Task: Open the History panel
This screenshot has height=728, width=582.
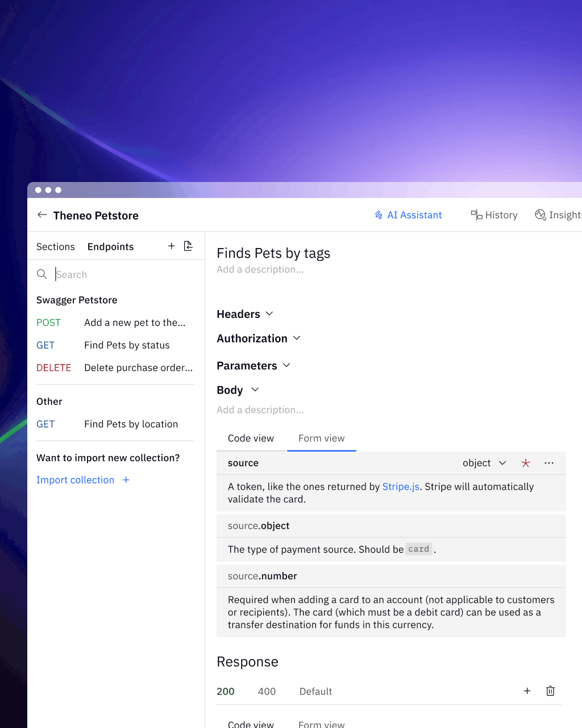Action: coord(494,215)
